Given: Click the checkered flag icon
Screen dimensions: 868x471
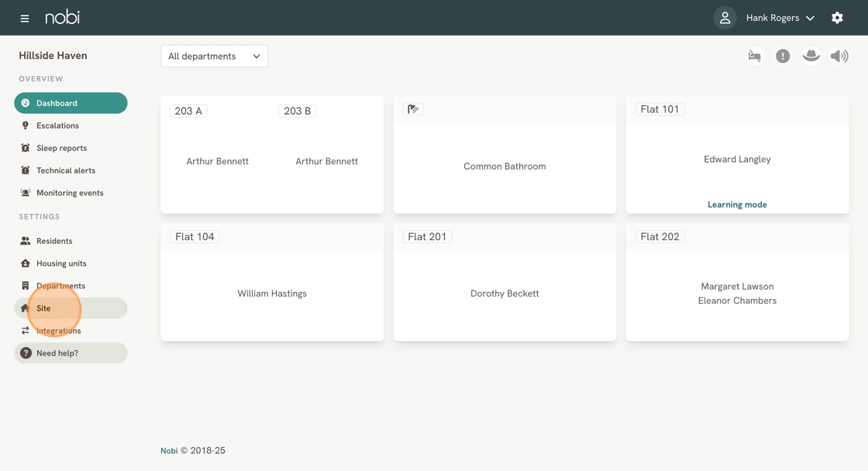Looking at the screenshot, I should click(413, 109).
